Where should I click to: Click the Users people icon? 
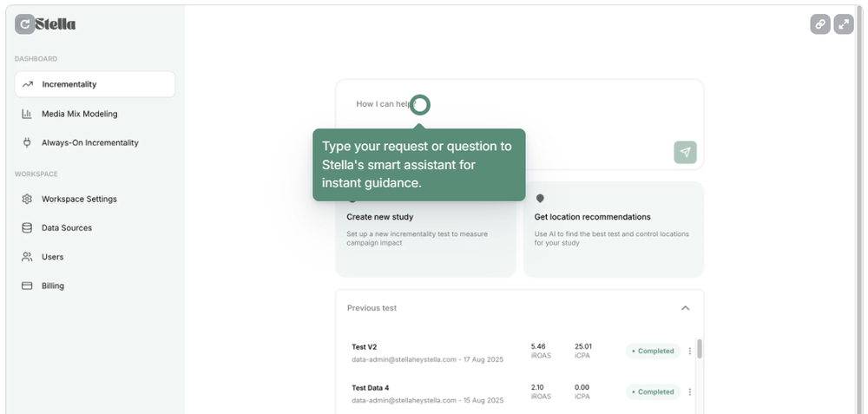click(27, 257)
